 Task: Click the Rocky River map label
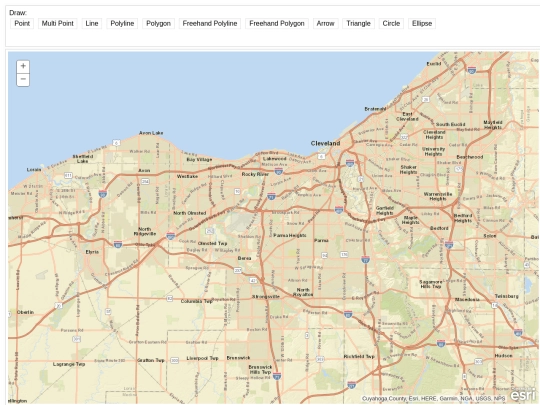point(255,174)
